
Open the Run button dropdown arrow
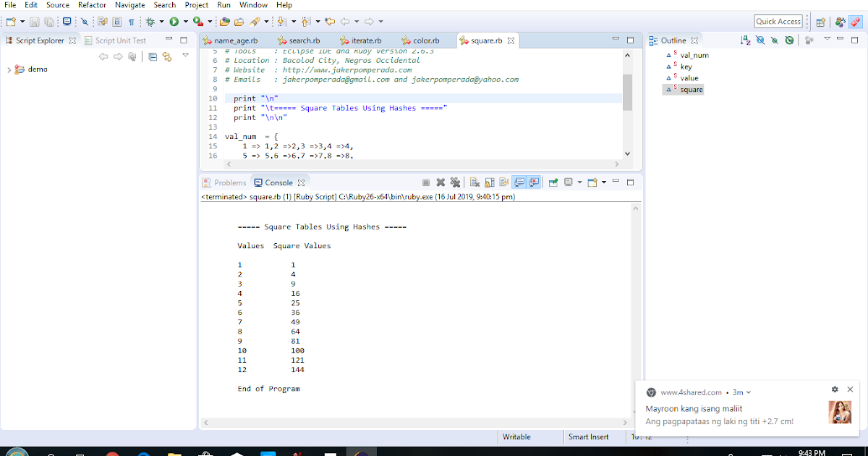click(186, 21)
